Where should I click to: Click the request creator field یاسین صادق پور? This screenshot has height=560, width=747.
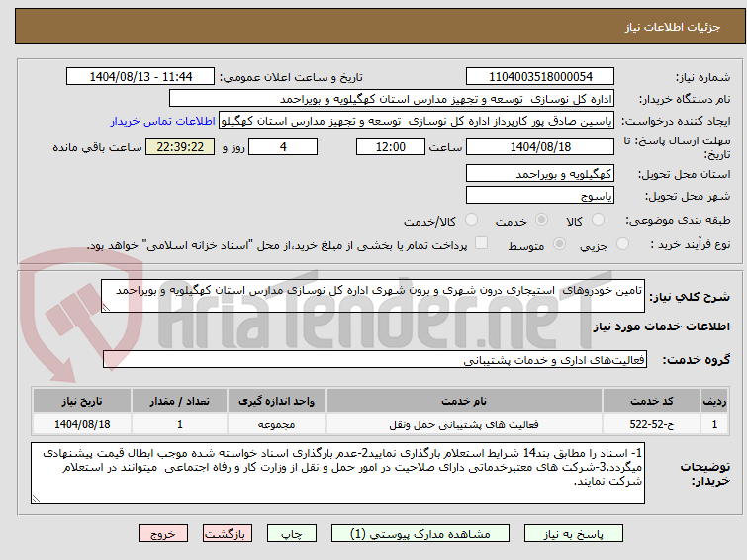click(x=417, y=121)
